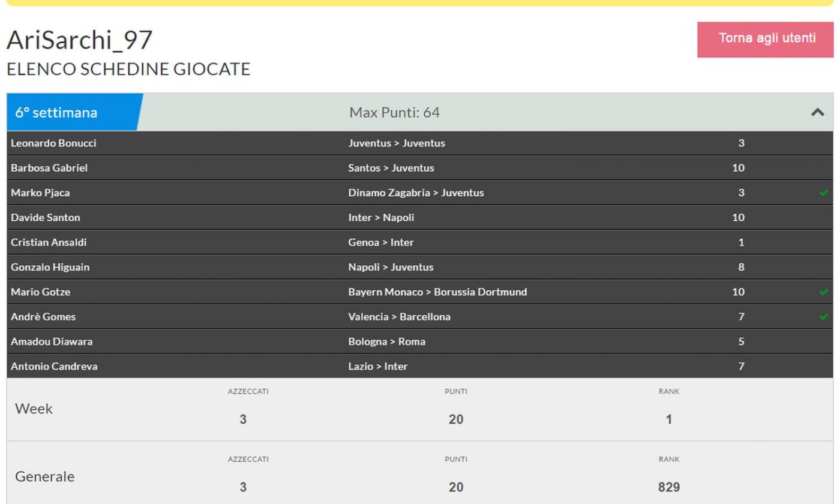Click the Inter > Napoli transfer text

(381, 217)
